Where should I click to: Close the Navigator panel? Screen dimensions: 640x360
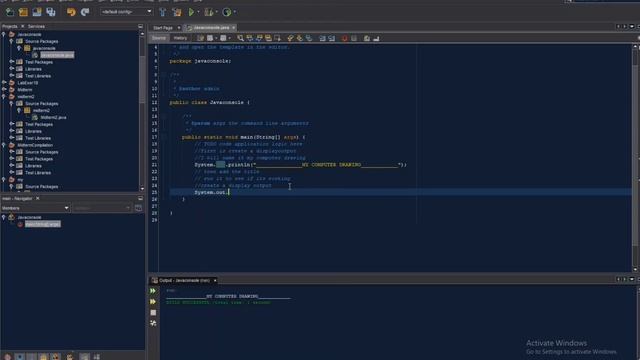click(x=38, y=198)
